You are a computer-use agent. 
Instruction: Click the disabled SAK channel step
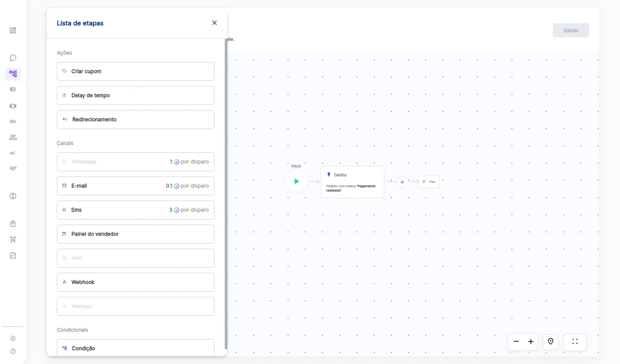(x=136, y=258)
